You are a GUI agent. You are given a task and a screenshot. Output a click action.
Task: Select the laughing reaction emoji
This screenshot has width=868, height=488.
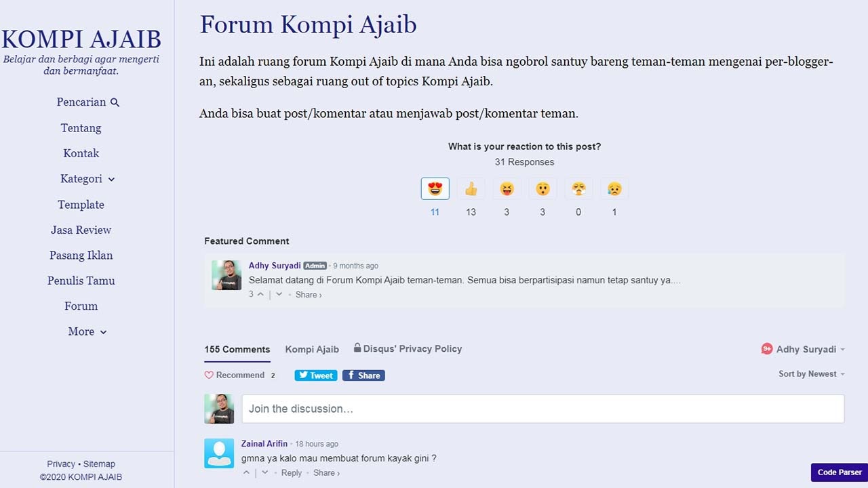click(507, 188)
